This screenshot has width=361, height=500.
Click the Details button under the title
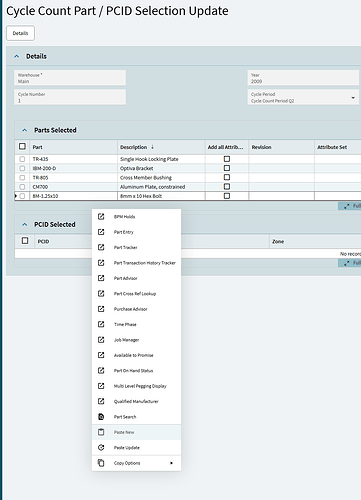[20, 33]
